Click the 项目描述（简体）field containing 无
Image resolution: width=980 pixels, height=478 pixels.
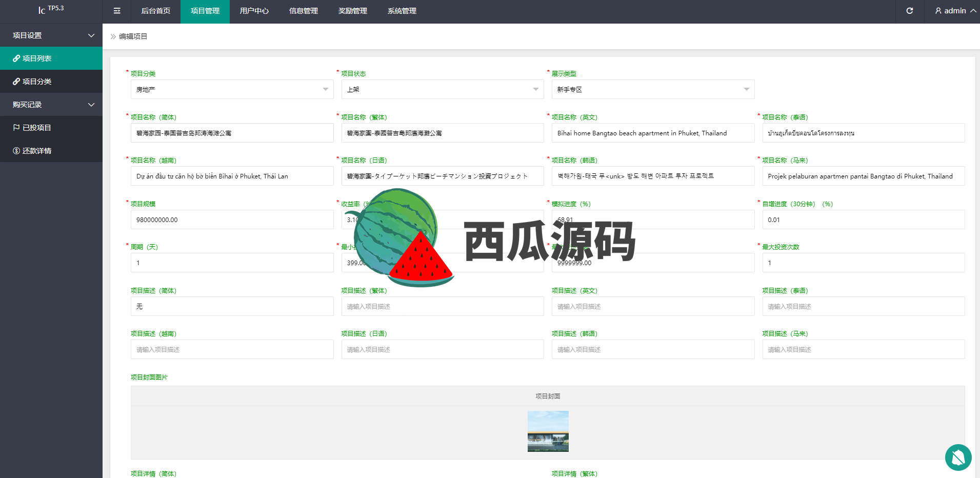pyautogui.click(x=232, y=306)
